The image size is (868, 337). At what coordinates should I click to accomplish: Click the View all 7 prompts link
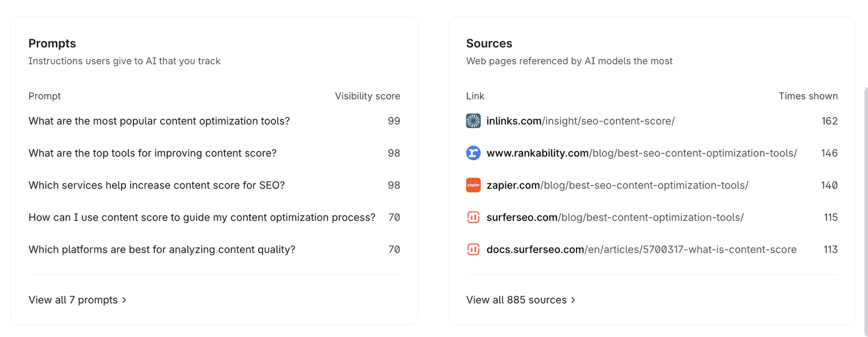pyautogui.click(x=73, y=300)
